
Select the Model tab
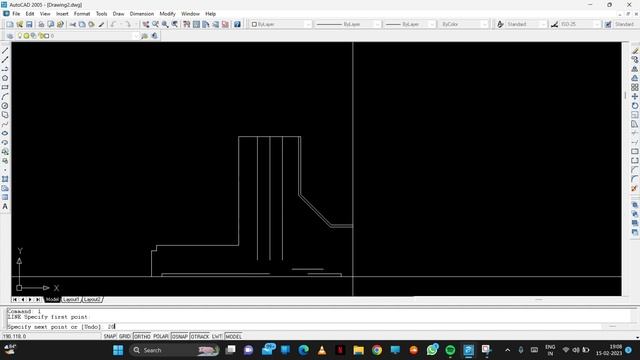coord(52,300)
